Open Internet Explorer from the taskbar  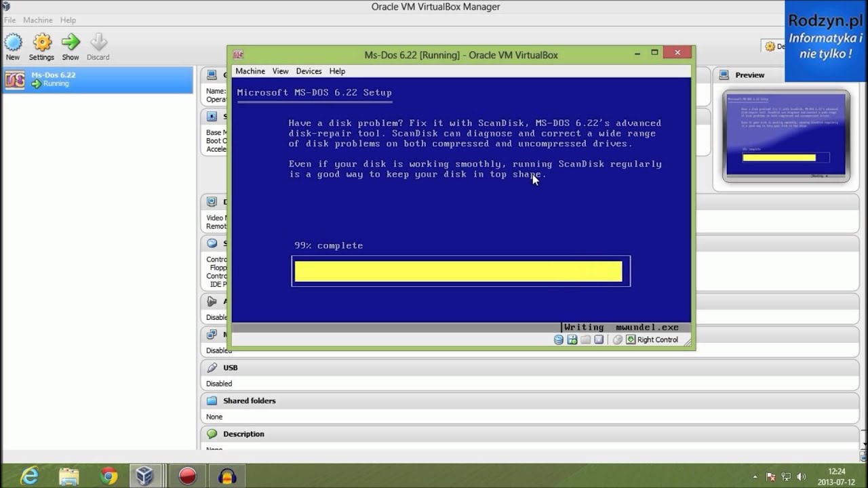click(29, 476)
